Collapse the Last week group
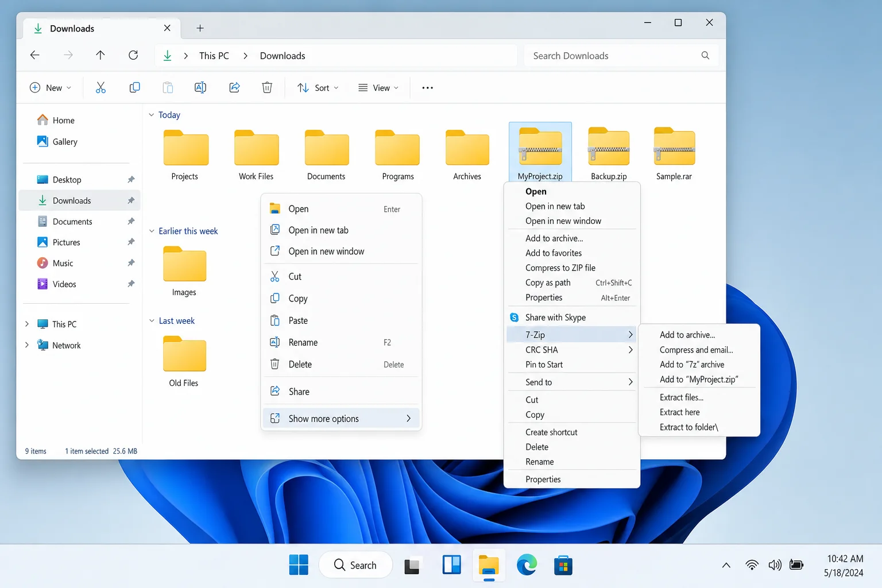 pos(152,320)
